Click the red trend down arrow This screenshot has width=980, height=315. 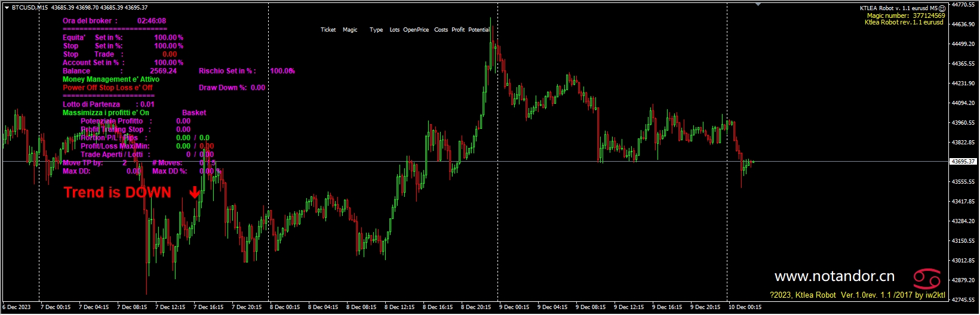[x=195, y=192]
